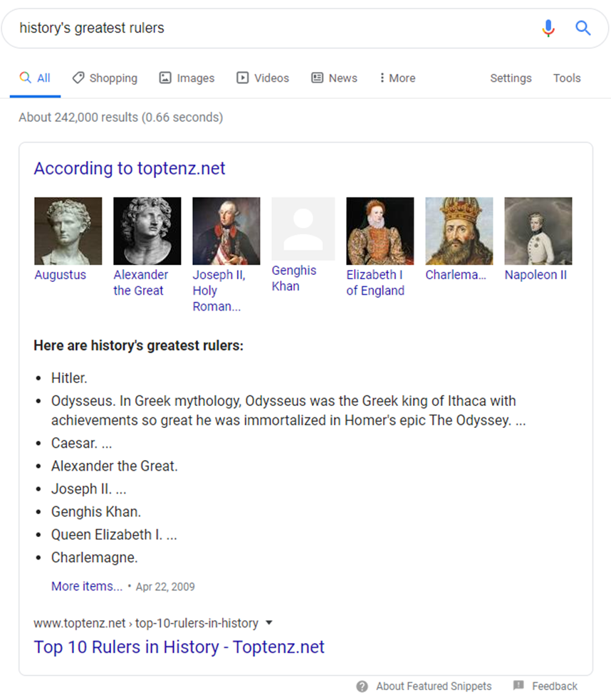
Task: Click the Charlemagne portrait thumbnail
Action: tap(459, 231)
